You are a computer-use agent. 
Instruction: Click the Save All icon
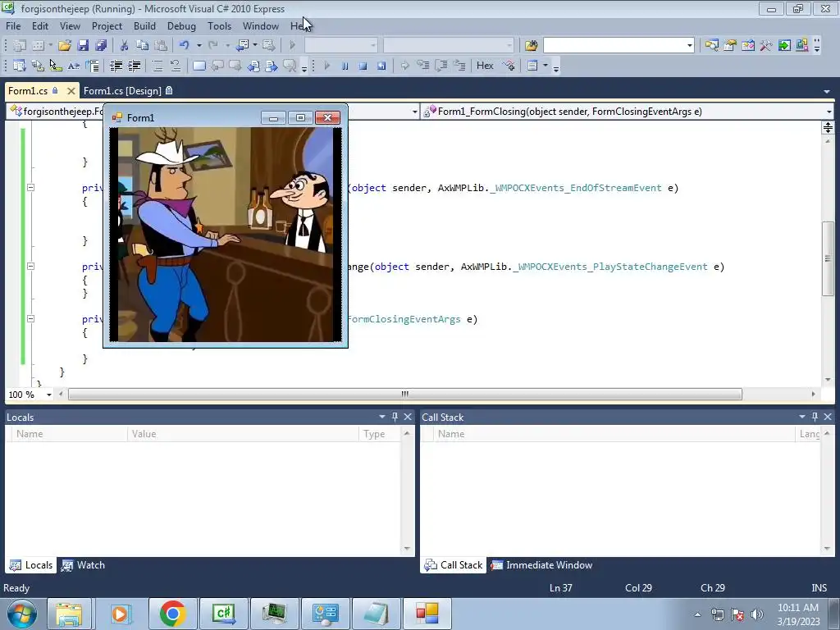coord(101,46)
